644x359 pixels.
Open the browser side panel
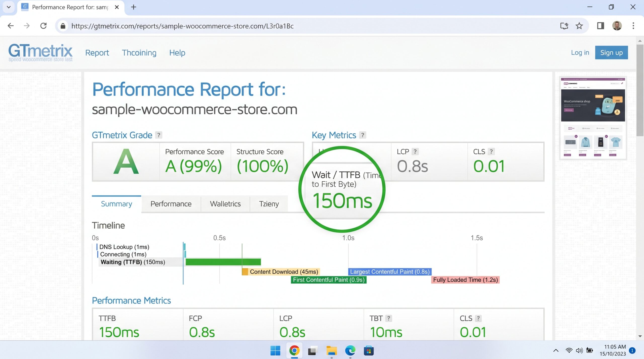[x=600, y=26]
